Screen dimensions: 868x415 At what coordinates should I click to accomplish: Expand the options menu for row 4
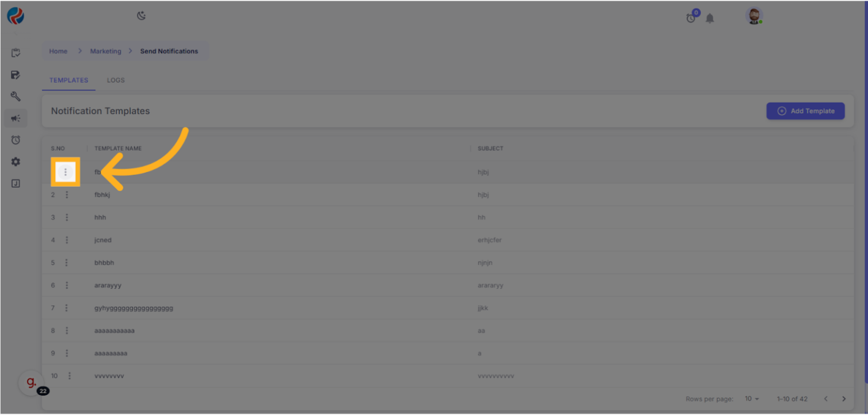pos(67,240)
